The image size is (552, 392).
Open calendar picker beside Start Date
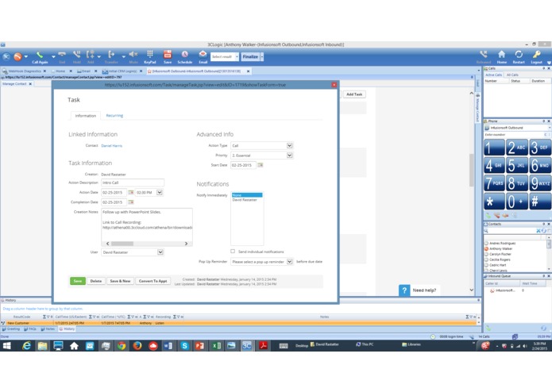coord(261,165)
